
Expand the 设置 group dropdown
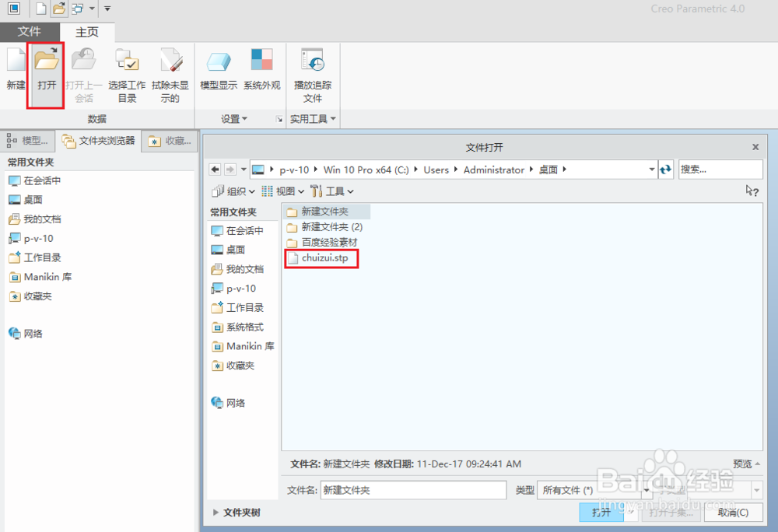click(x=234, y=119)
